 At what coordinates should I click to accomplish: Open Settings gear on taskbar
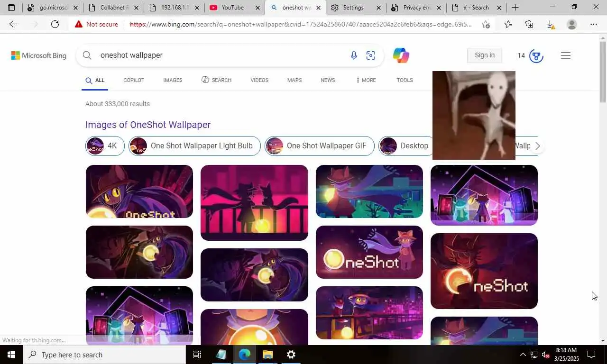[291, 355]
